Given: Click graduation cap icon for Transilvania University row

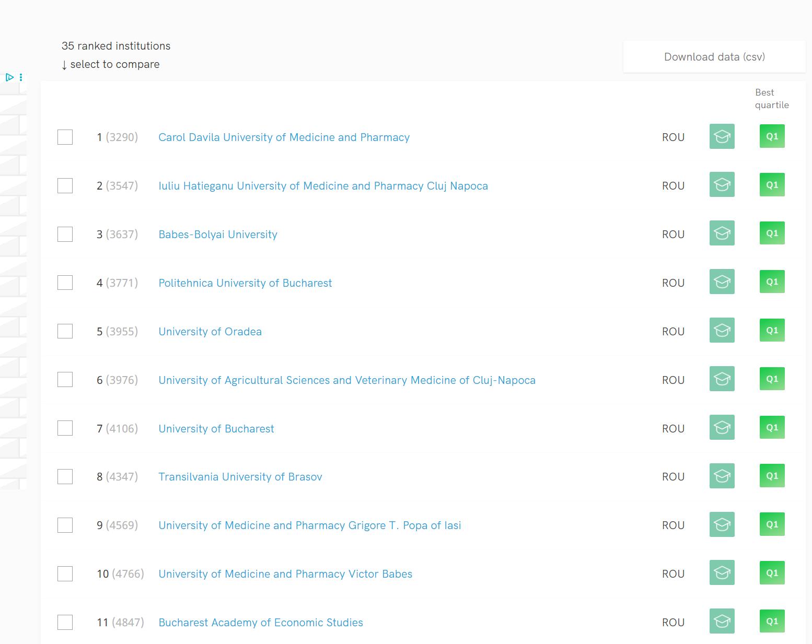Looking at the screenshot, I should tap(722, 476).
